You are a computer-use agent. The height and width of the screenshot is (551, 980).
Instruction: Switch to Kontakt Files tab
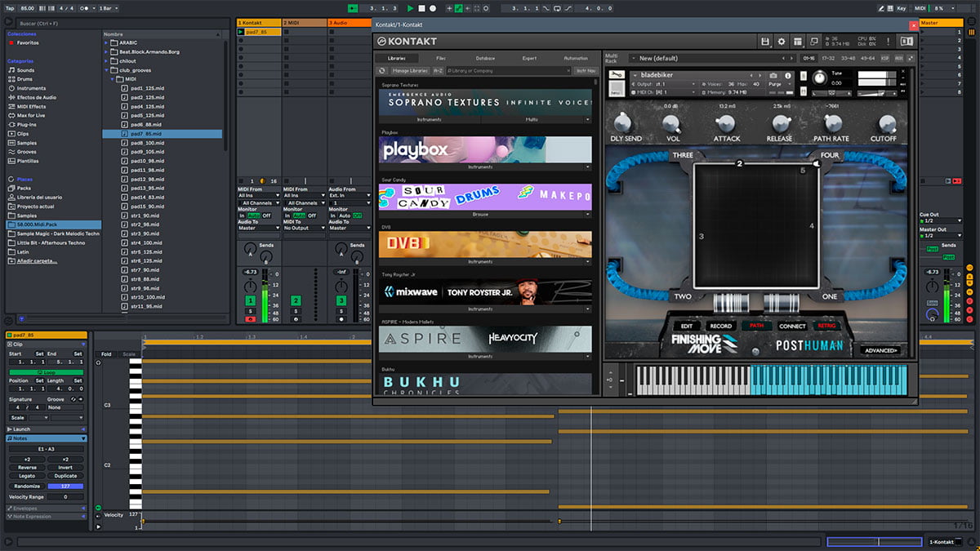(441, 59)
